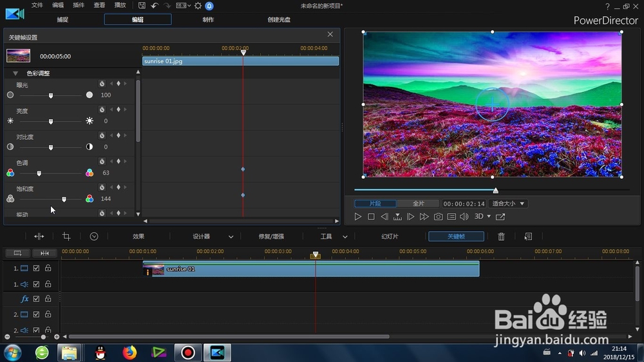
Task: Go to previous 对比度 keyframe arrow
Action: pyautogui.click(x=111, y=135)
